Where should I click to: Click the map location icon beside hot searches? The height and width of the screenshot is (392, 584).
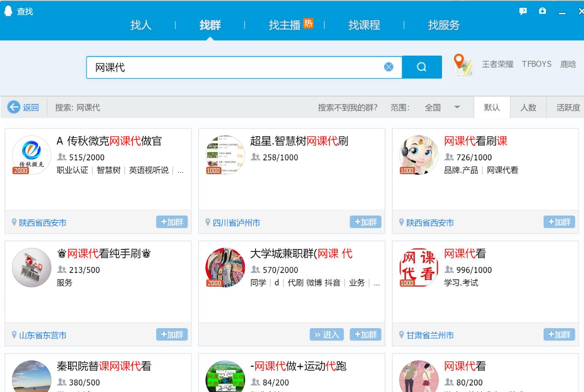(x=463, y=65)
